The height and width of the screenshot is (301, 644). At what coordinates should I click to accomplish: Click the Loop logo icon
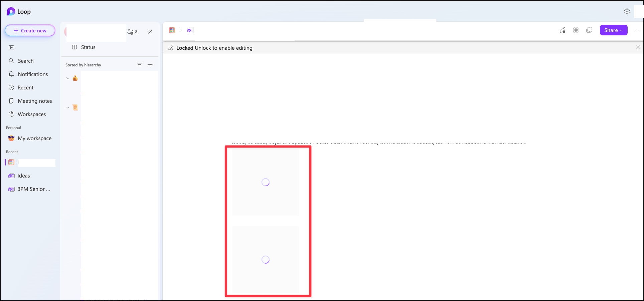[11, 12]
